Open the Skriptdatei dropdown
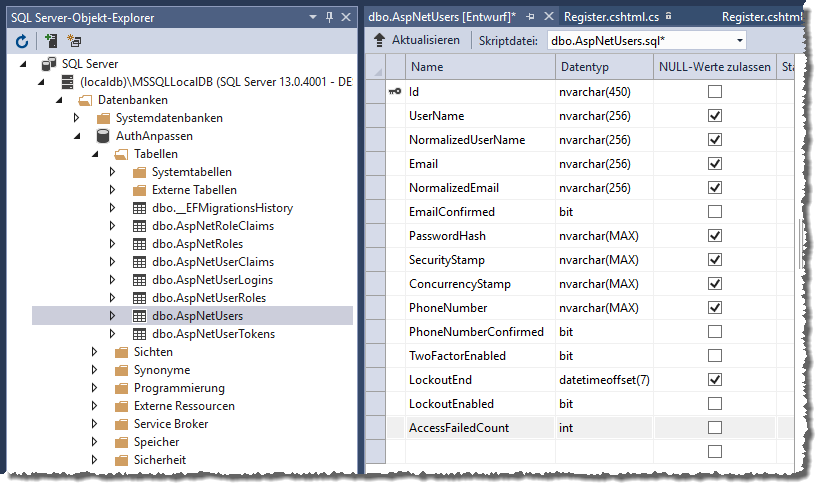The image size is (823, 491). [x=740, y=40]
